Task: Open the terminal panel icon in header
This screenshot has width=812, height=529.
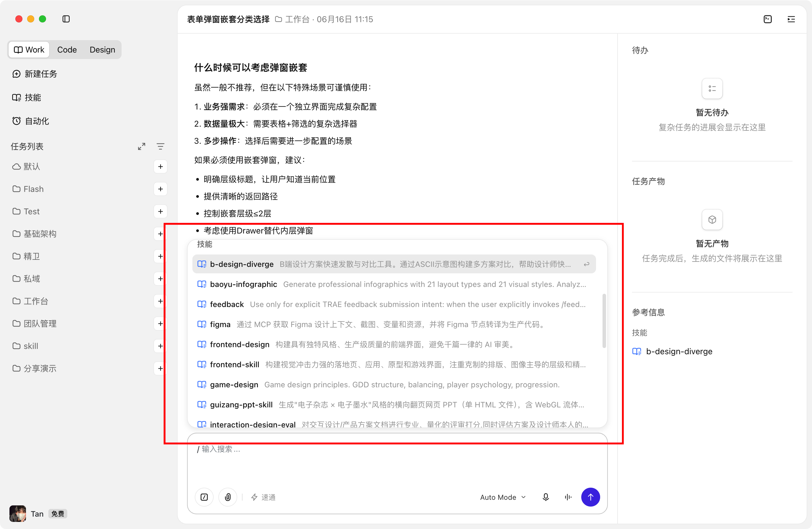Action: [768, 19]
